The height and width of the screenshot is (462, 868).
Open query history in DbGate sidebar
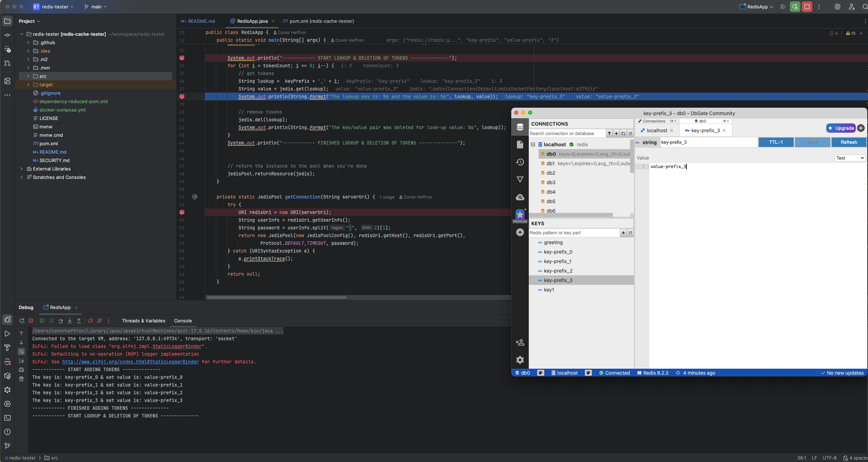pos(520,162)
